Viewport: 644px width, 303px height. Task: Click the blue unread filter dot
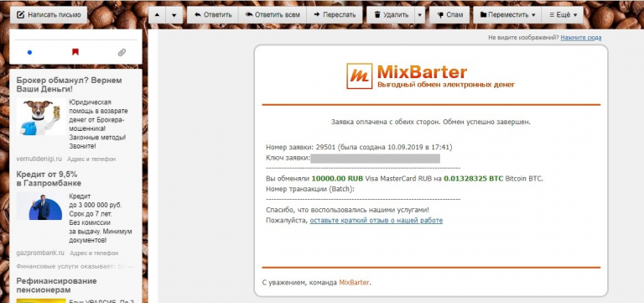click(29, 53)
